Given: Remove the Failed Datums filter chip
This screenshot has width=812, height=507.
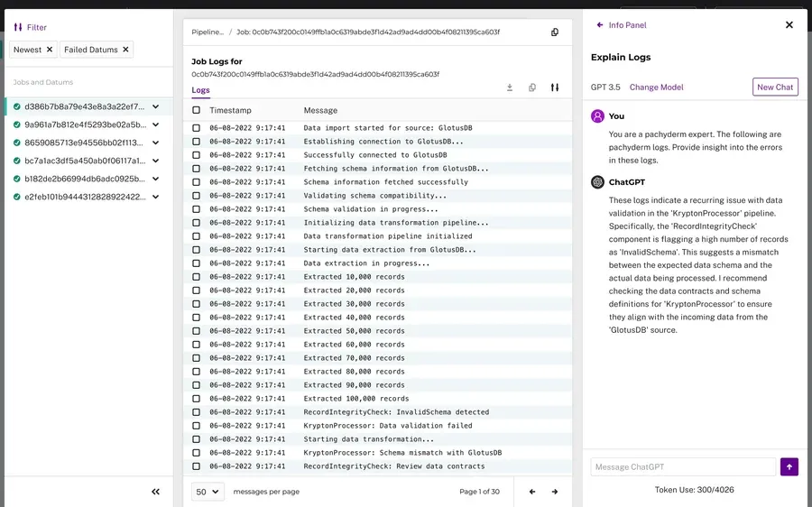Looking at the screenshot, I should pyautogui.click(x=125, y=50).
